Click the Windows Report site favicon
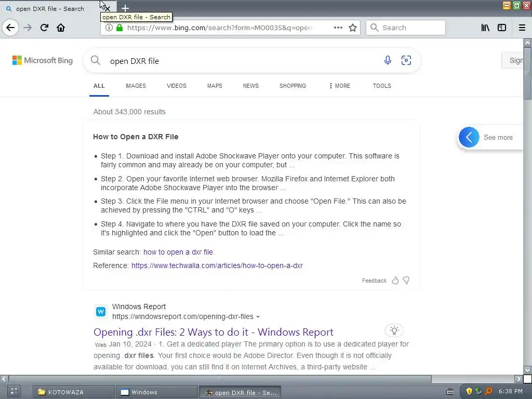This screenshot has width=532, height=399. (x=101, y=312)
